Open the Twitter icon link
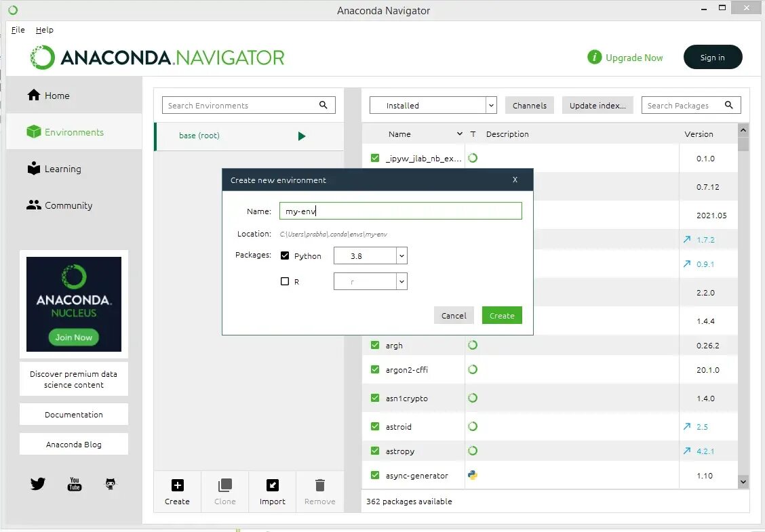This screenshot has height=532, width=765. click(37, 484)
